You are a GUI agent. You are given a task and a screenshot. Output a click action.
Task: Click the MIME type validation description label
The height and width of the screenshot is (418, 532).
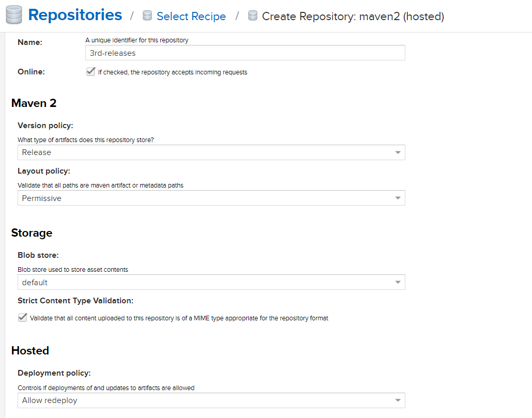(x=179, y=318)
